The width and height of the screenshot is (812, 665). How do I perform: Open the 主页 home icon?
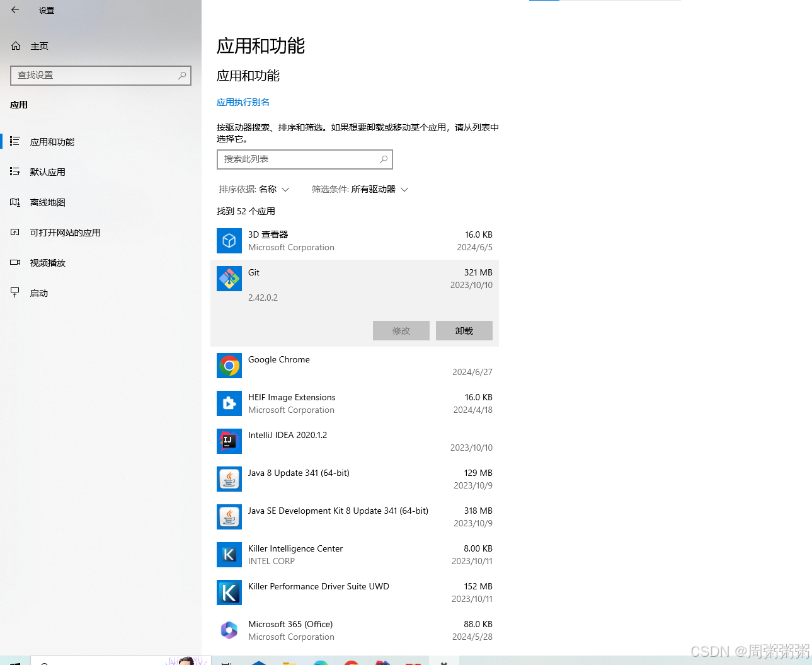coord(16,46)
